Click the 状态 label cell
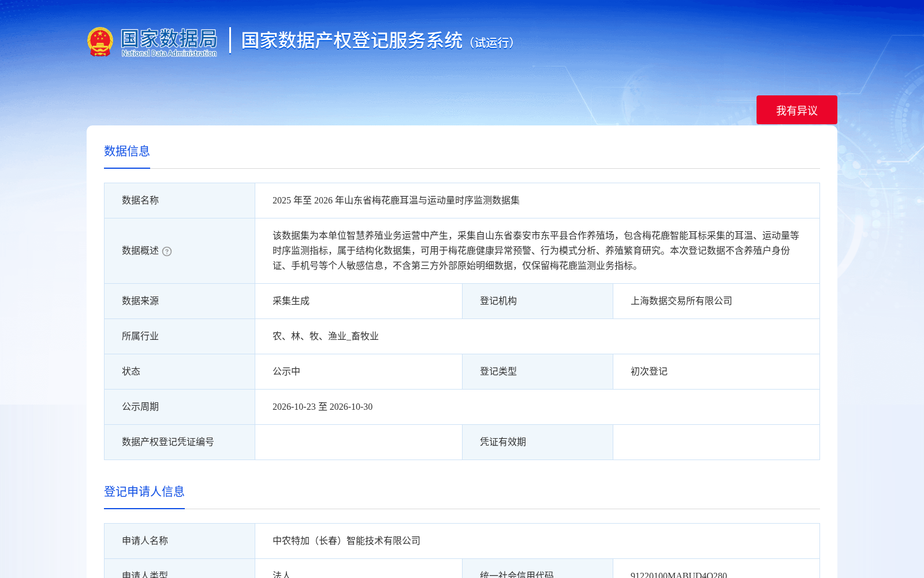Screen dimensions: 924x578 pyautogui.click(x=180, y=372)
